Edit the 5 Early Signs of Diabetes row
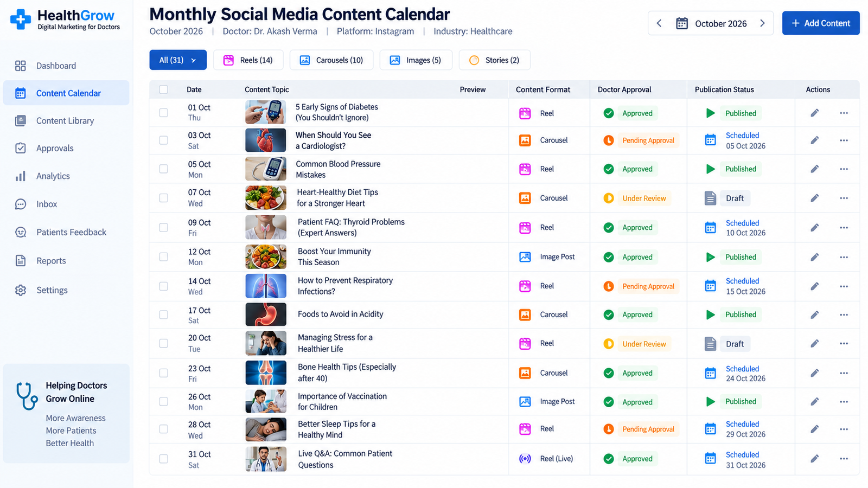This screenshot has height=488, width=868. pyautogui.click(x=814, y=113)
